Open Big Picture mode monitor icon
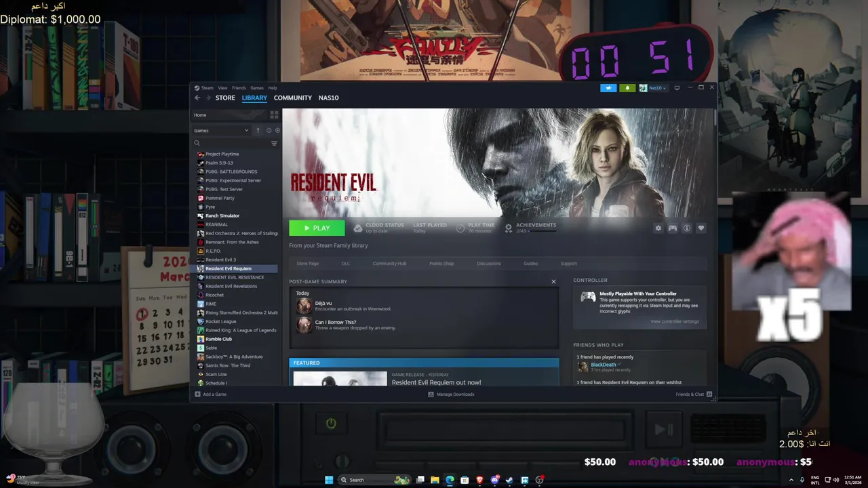868x488 pixels. click(677, 87)
